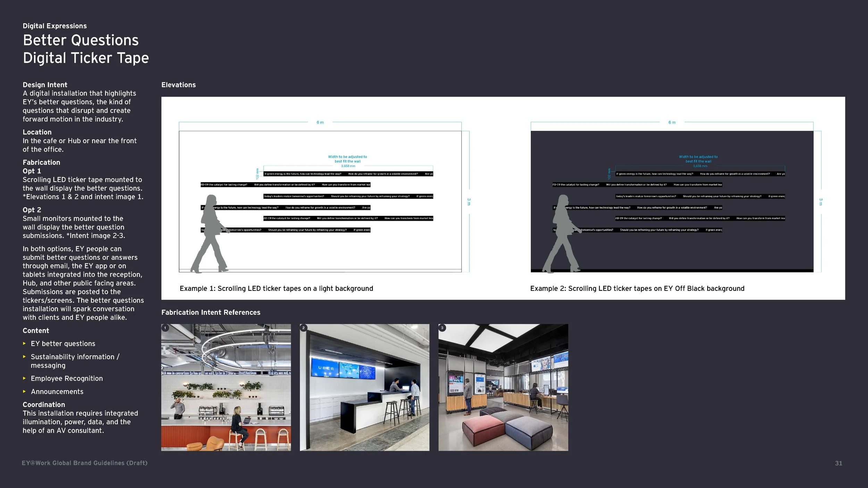Click the yellow bullet beside Announcements
The height and width of the screenshot is (488, 868).
tap(24, 391)
